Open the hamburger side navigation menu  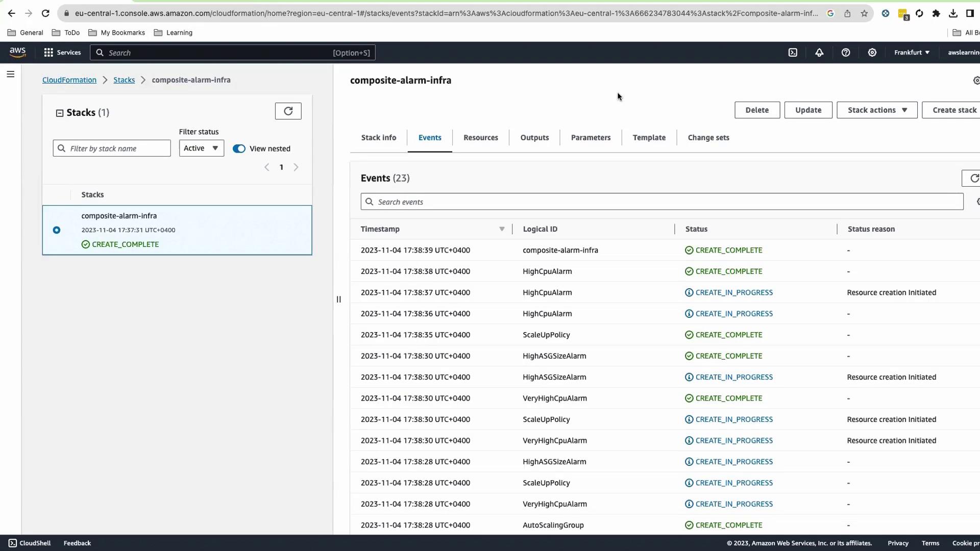pyautogui.click(x=10, y=74)
